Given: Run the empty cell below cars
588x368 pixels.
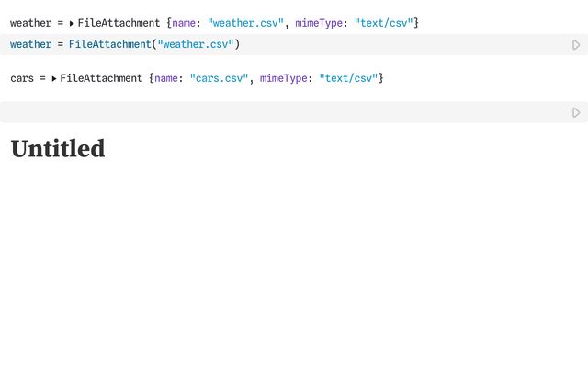Looking at the screenshot, I should pos(576,112).
